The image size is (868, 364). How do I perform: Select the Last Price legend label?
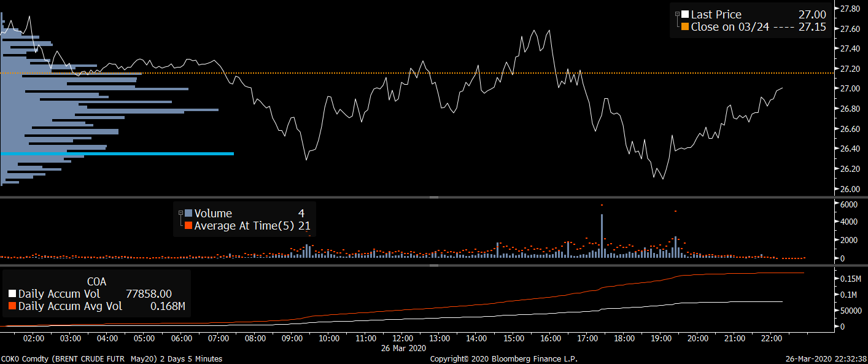pos(716,14)
